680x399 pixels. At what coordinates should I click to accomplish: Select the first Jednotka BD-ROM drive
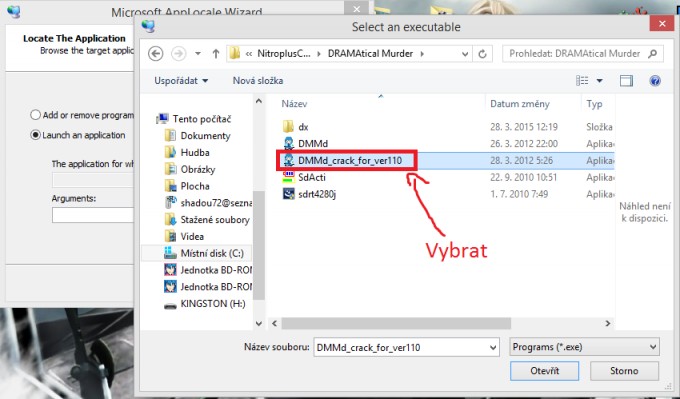(216, 270)
